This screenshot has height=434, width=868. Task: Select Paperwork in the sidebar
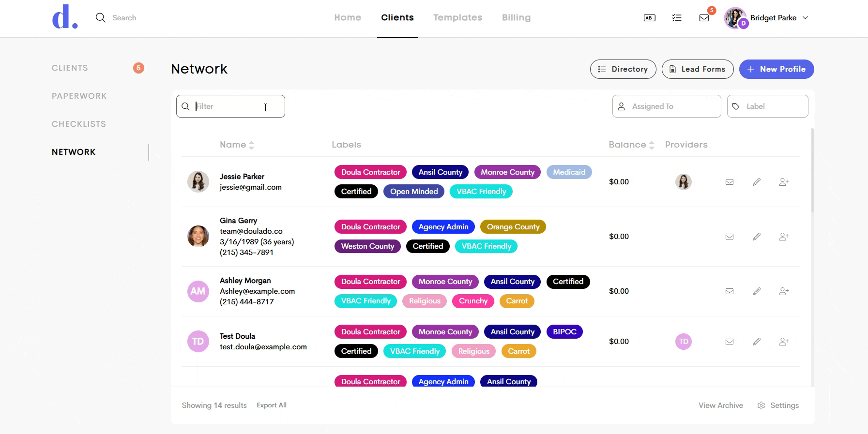tap(79, 96)
